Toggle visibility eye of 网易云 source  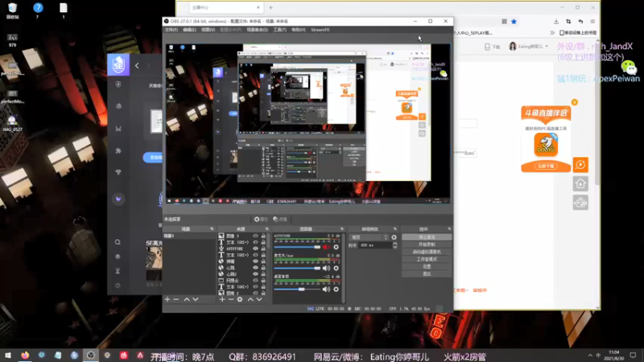[255, 280]
